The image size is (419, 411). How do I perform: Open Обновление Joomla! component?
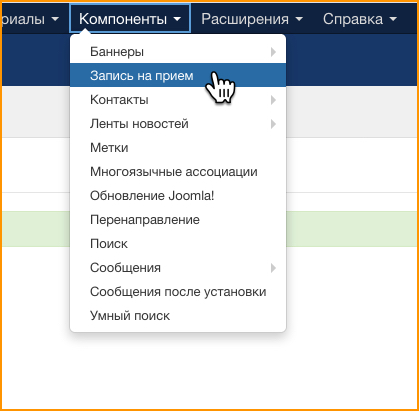point(178,196)
